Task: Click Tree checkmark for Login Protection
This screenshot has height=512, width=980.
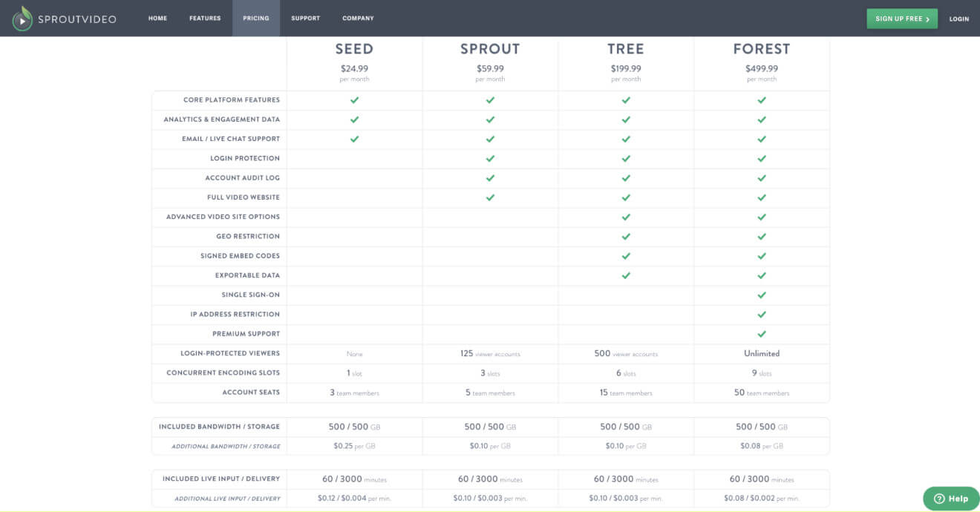Action: pos(626,159)
